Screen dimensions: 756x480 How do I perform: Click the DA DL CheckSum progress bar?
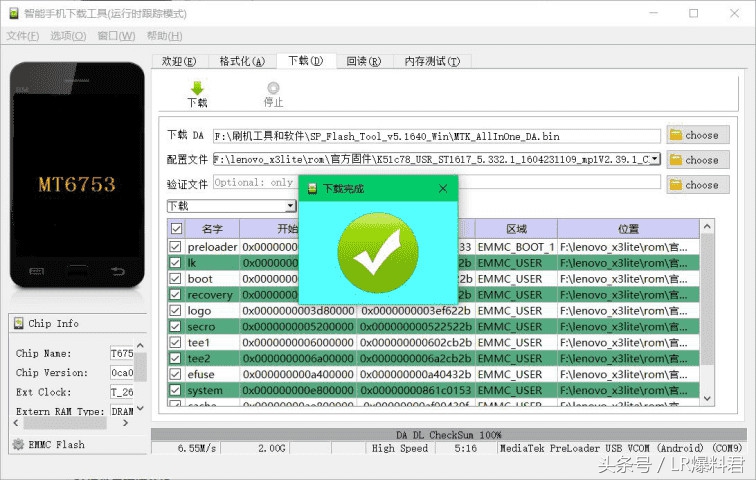449,435
